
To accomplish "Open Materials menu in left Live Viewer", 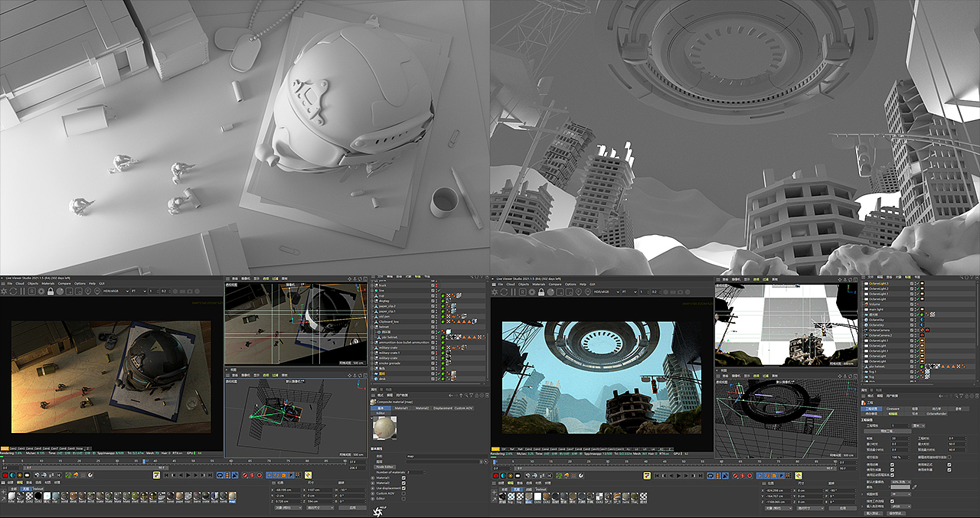I will pyautogui.click(x=48, y=284).
